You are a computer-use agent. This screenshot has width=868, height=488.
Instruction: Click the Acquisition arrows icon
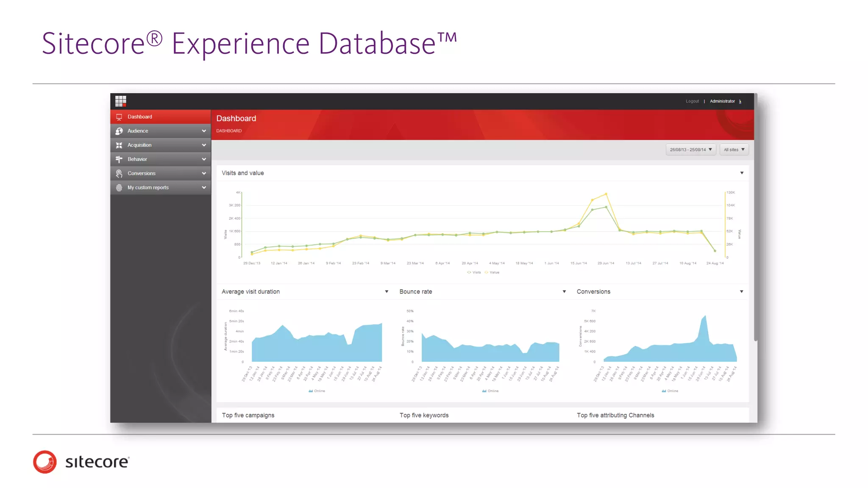[119, 145]
